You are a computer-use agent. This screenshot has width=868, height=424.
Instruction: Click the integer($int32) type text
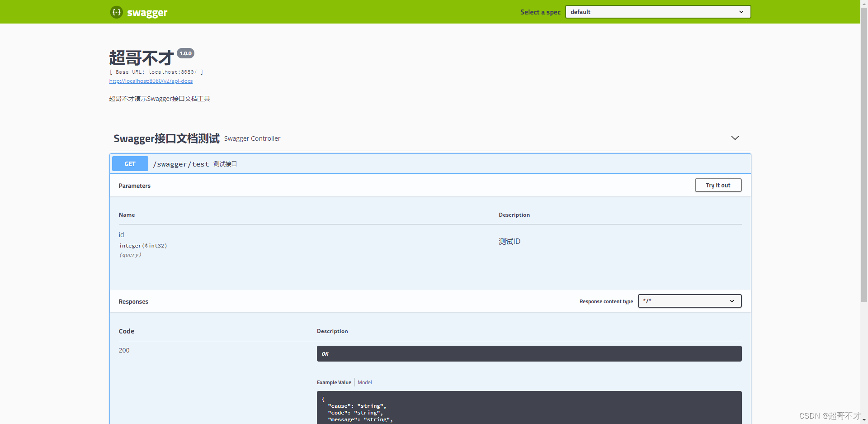click(143, 246)
